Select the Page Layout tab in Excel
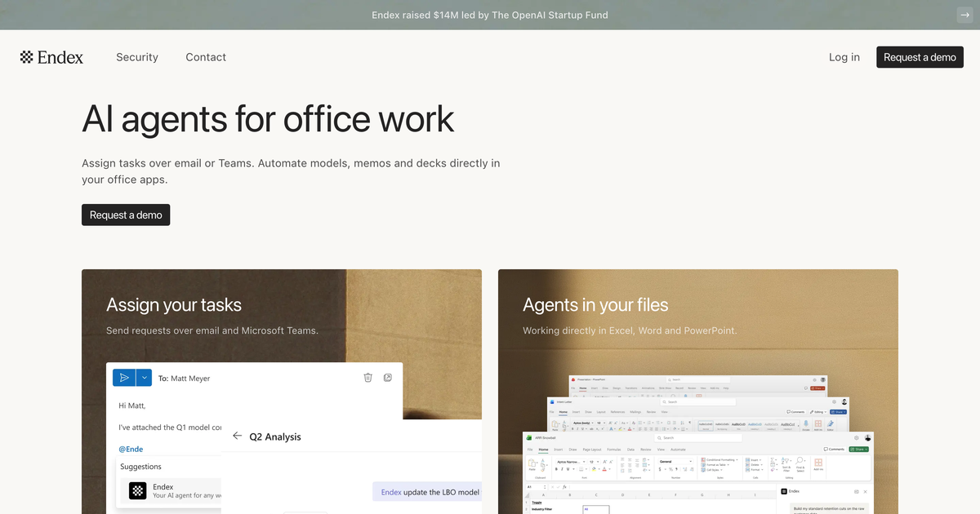Viewport: 980px width, 514px height. pos(592,450)
